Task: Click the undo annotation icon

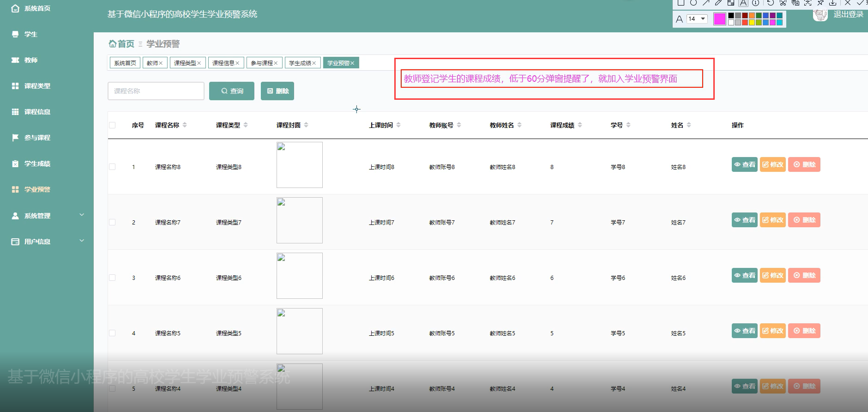Action: 770,3
